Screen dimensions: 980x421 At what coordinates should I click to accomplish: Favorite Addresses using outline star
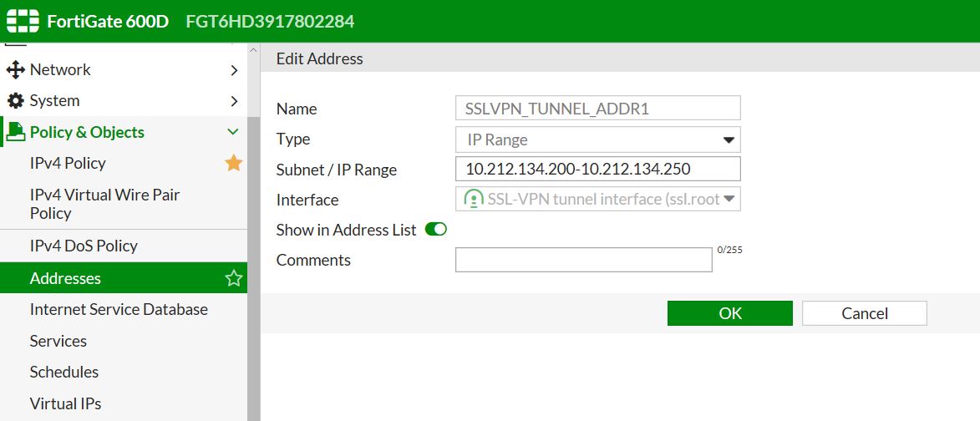click(x=234, y=278)
